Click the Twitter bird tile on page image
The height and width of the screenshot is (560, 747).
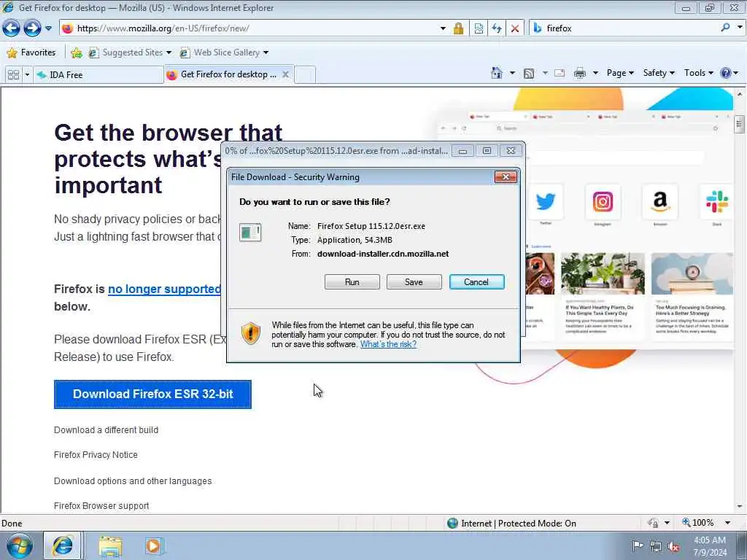pos(546,201)
